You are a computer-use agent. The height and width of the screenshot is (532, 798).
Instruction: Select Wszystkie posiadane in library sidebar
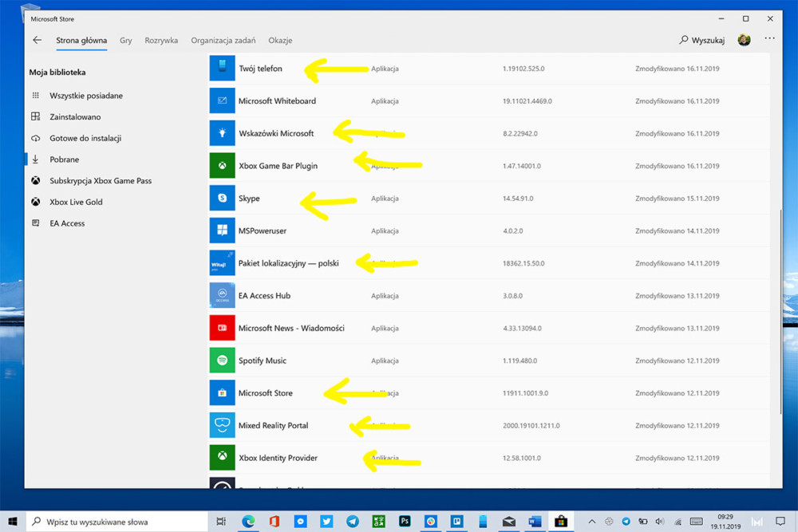click(86, 96)
